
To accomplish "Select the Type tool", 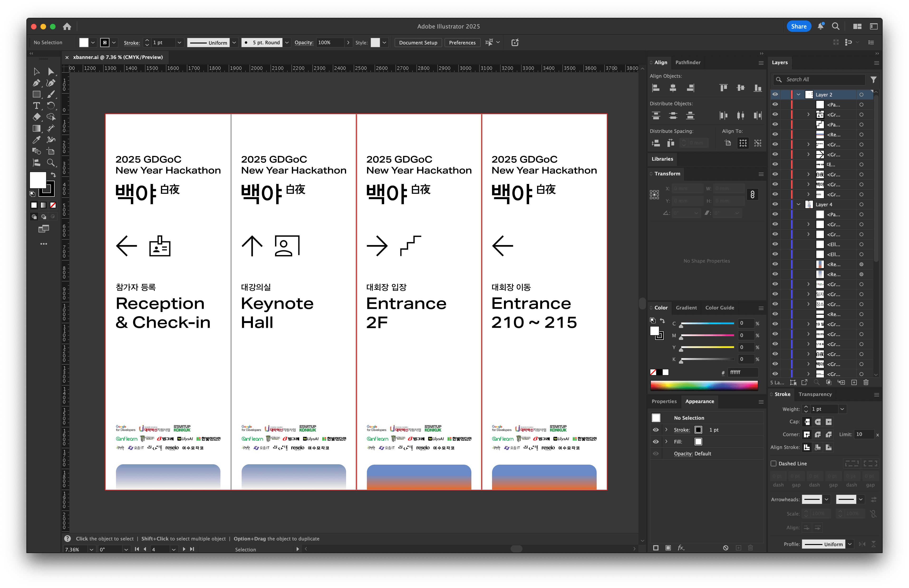I will point(37,106).
